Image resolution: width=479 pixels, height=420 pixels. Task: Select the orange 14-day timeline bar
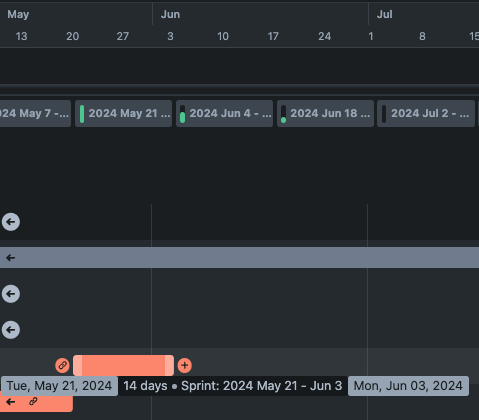tap(123, 365)
